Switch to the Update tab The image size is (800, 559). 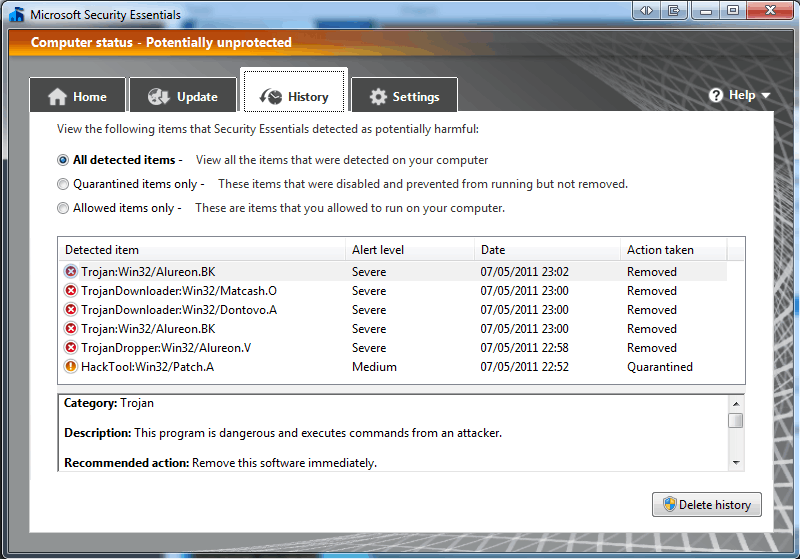183,95
